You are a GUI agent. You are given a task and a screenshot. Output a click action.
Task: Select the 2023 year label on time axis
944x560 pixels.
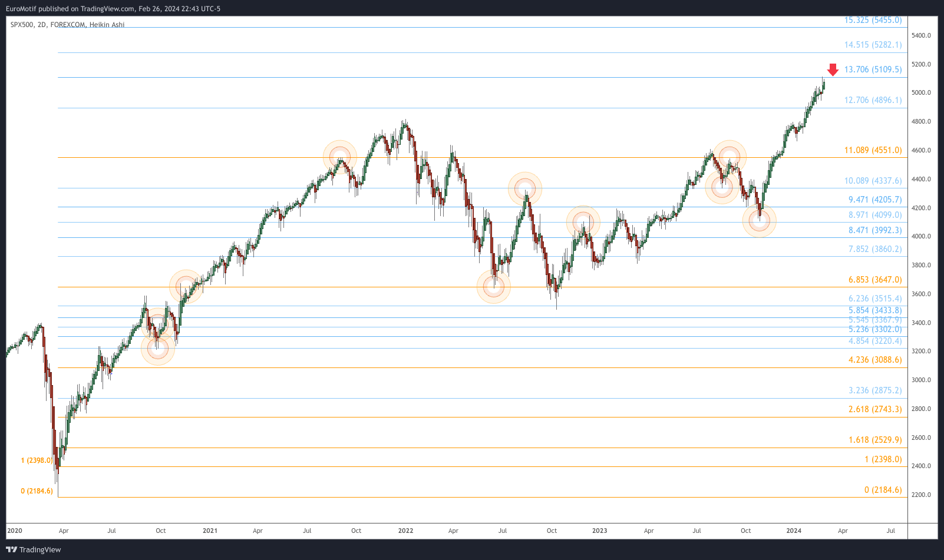point(599,531)
